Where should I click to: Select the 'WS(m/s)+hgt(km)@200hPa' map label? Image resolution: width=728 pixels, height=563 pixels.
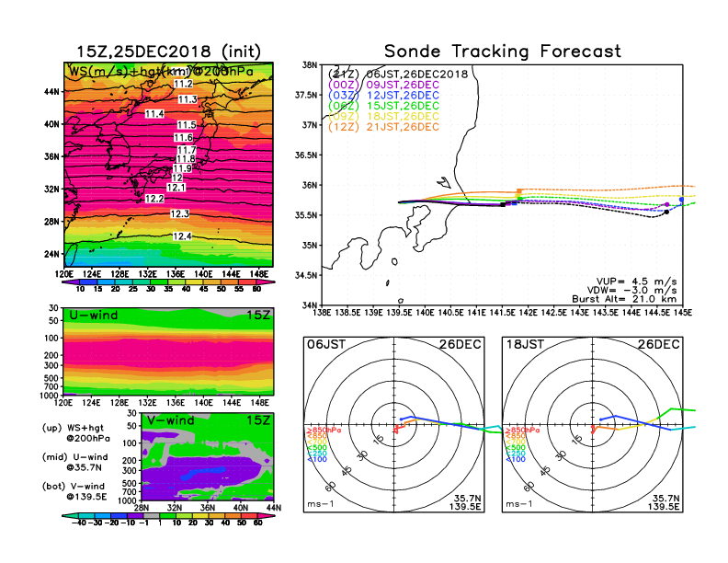pos(161,72)
